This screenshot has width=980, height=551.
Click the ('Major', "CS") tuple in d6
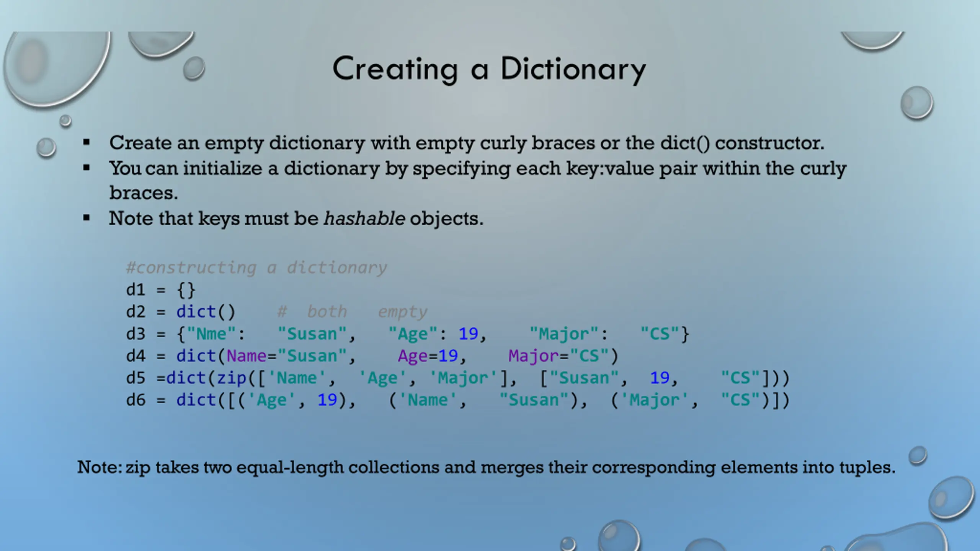(690, 400)
